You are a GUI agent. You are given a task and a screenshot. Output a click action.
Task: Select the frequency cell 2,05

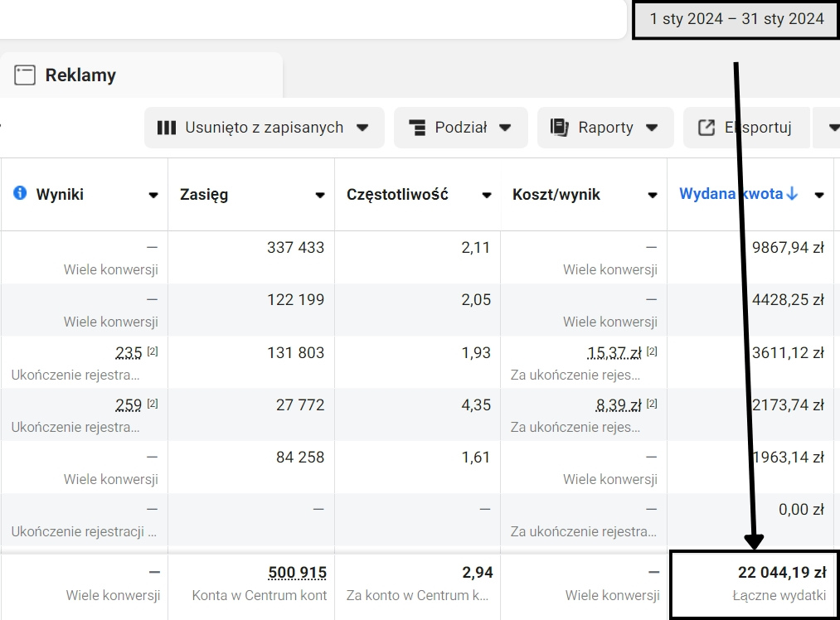pos(476,300)
